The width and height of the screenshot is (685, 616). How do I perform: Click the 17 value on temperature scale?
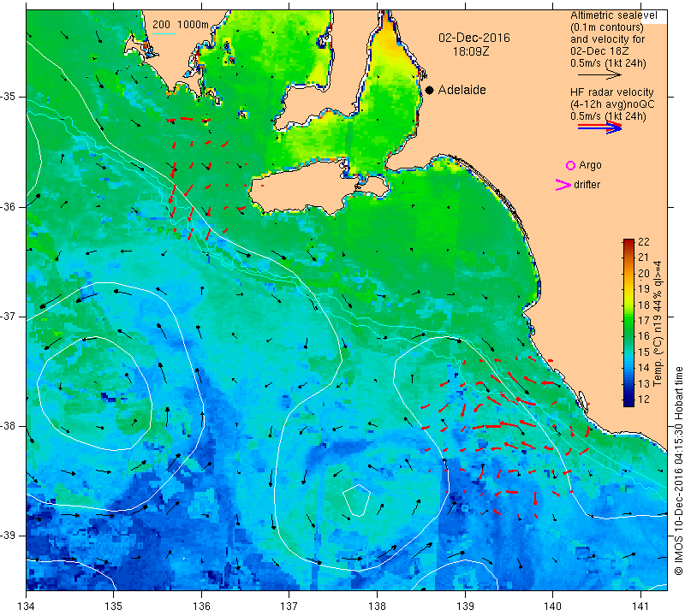tap(644, 321)
